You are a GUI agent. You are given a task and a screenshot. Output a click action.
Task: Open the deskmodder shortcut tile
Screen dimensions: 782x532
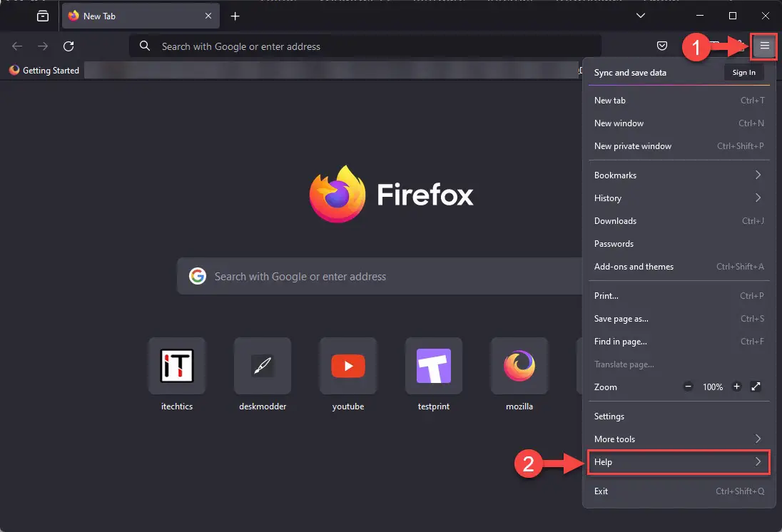click(262, 366)
